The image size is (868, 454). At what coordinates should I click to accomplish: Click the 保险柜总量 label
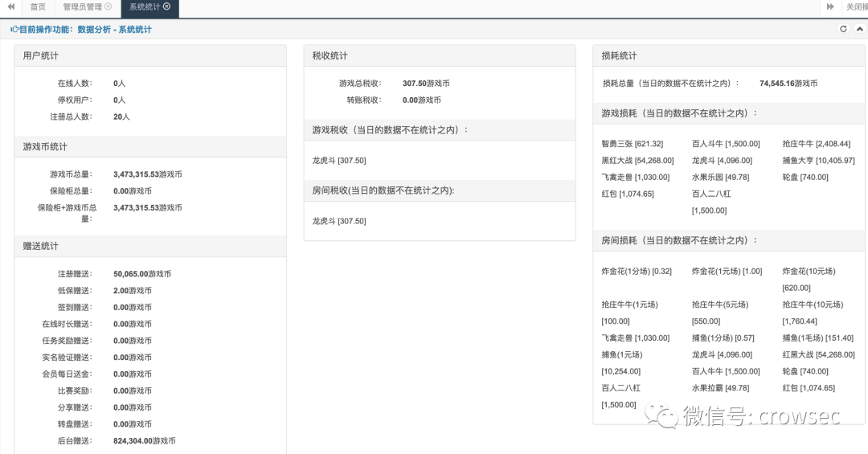point(71,191)
